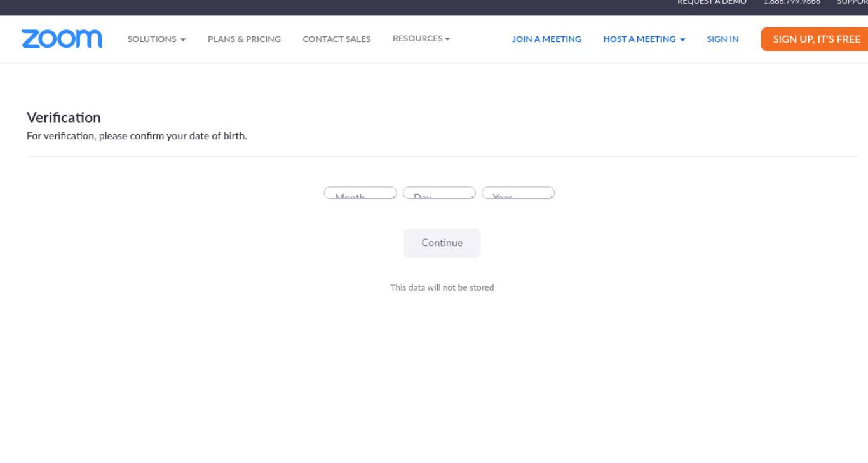Click the Sign Up, It's Free button
The height and width of the screenshot is (463, 868).
(815, 39)
